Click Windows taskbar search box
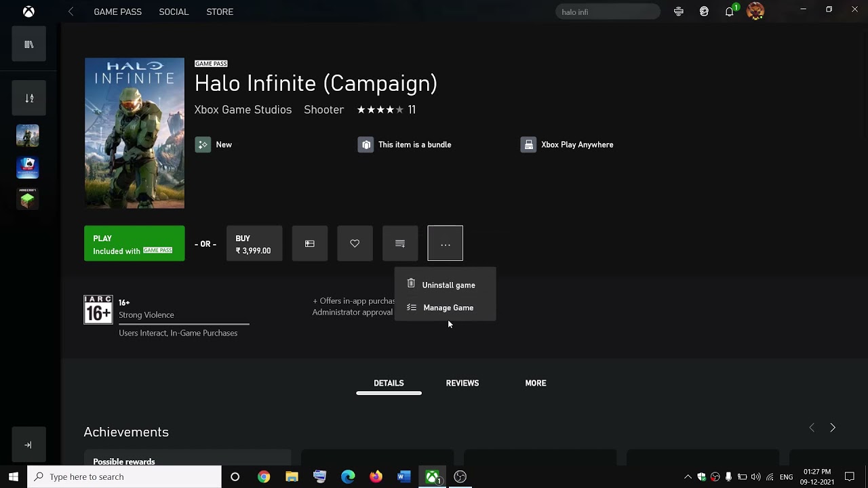The width and height of the screenshot is (868, 488). tap(124, 476)
